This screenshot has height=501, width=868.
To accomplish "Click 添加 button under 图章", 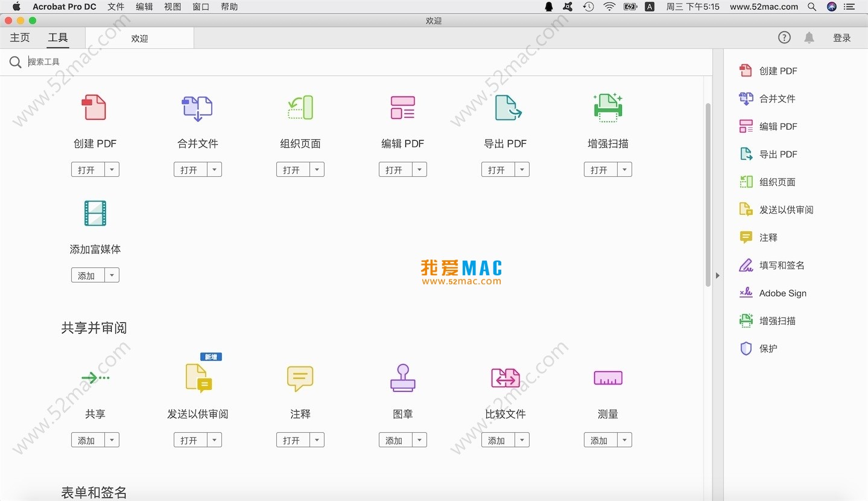I will [x=396, y=440].
